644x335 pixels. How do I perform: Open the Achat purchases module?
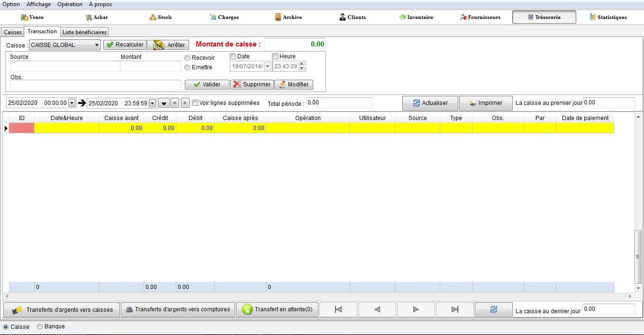96,17
